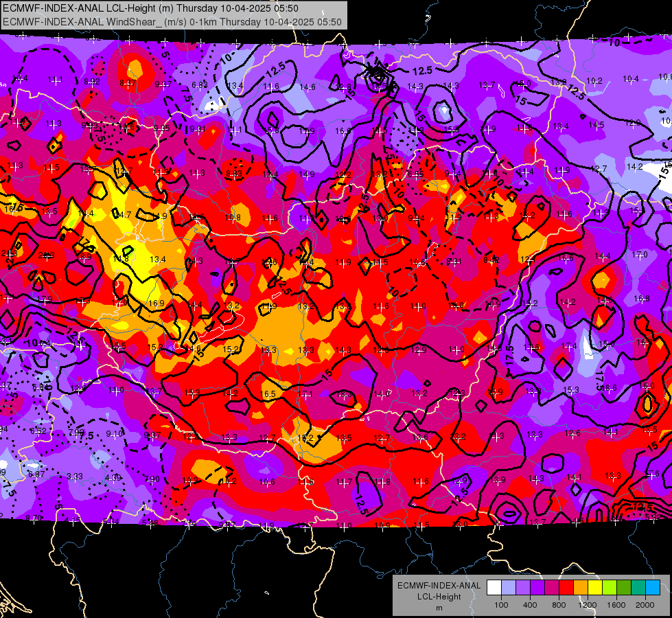Click the 400 label on the legend scale

click(530, 605)
